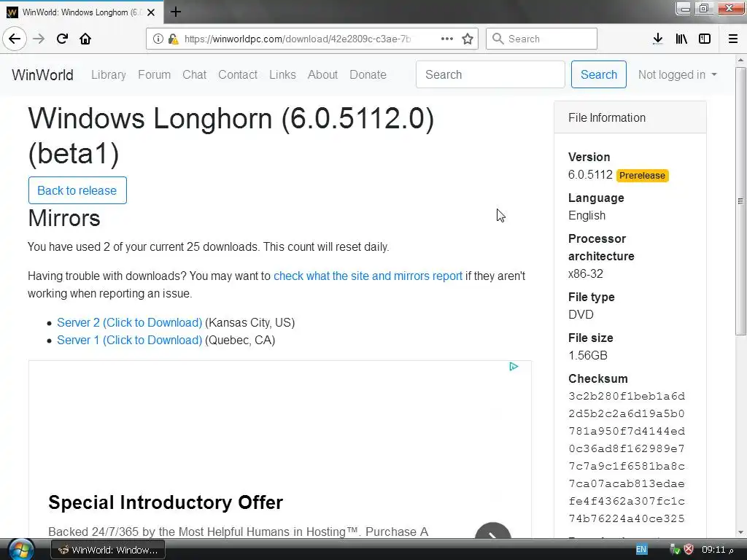747x560 pixels.
Task: Reload the current page
Action: tap(62, 39)
